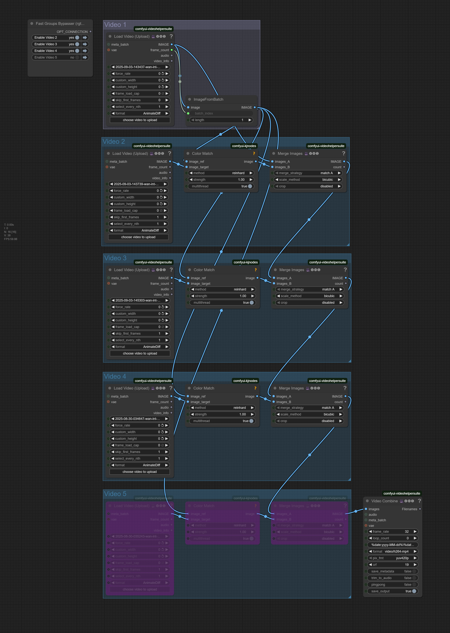Increase frame_rate with right arrow in Video Combine
Image resolution: width=450 pixels, height=633 pixels.
click(415, 532)
